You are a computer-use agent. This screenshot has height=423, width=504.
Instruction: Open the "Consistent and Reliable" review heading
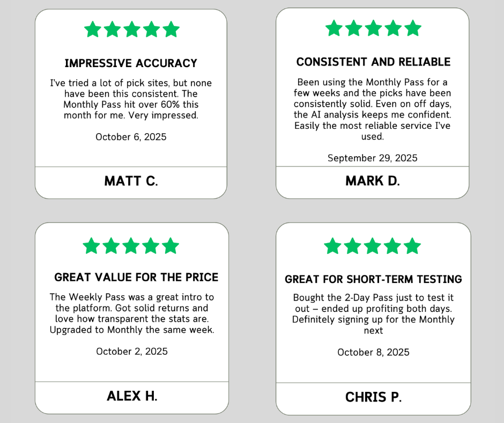coord(373,62)
